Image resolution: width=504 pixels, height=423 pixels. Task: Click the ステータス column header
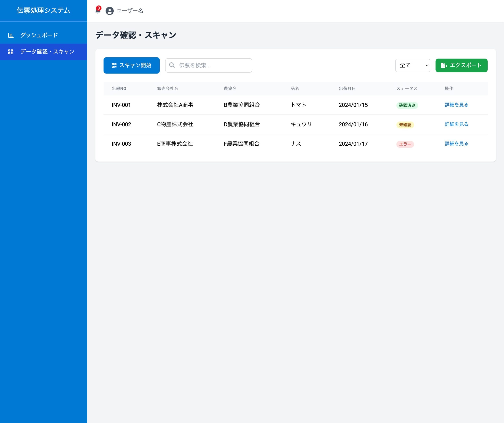click(407, 88)
